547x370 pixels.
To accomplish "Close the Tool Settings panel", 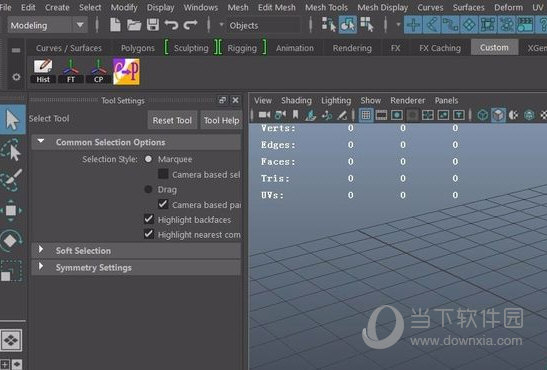I will [236, 100].
